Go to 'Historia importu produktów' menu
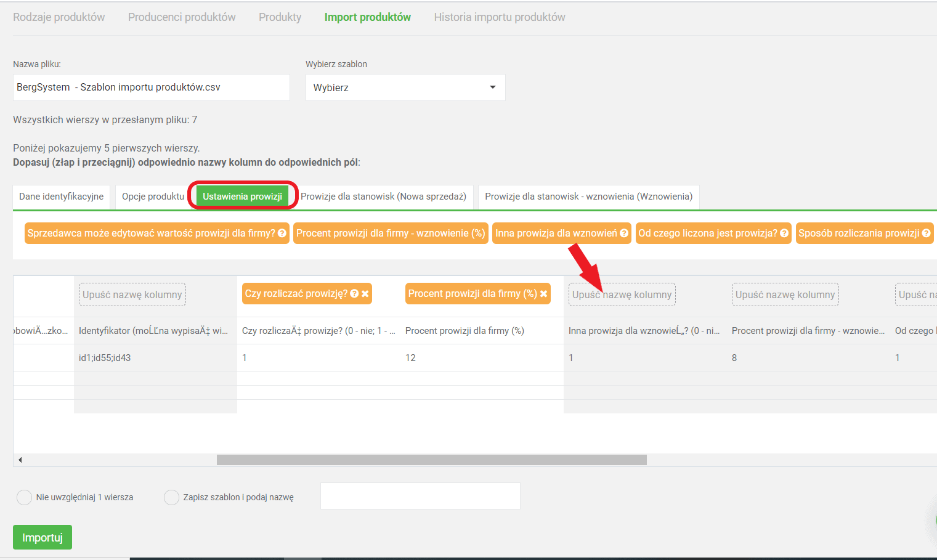 click(x=499, y=17)
